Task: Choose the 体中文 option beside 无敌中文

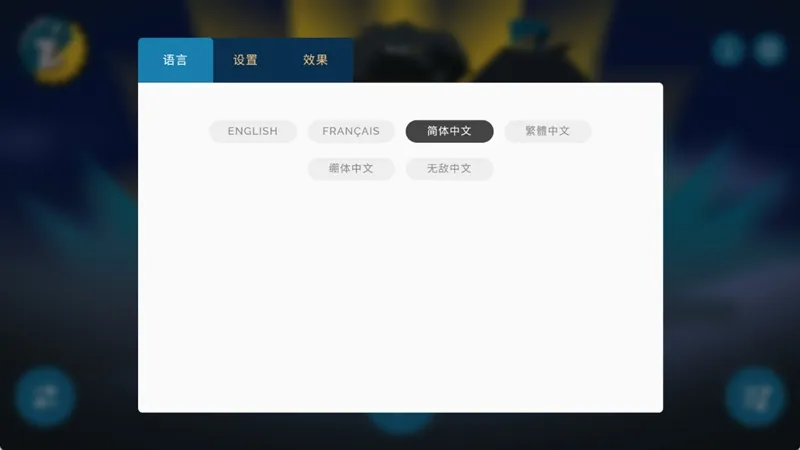Action: (351, 168)
